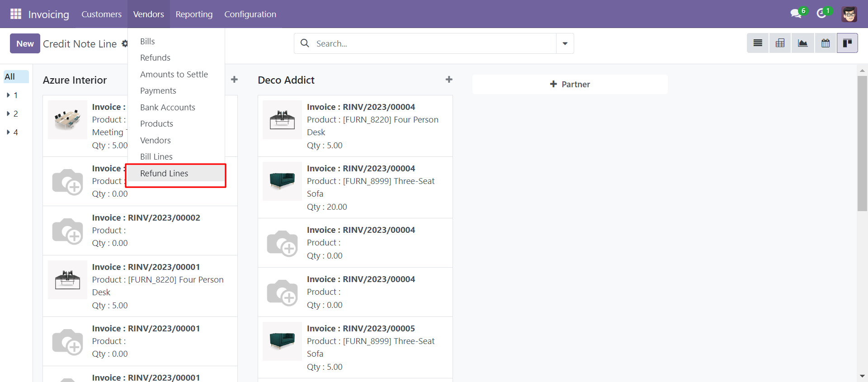Add a new Partner column
868x382 pixels.
570,84
